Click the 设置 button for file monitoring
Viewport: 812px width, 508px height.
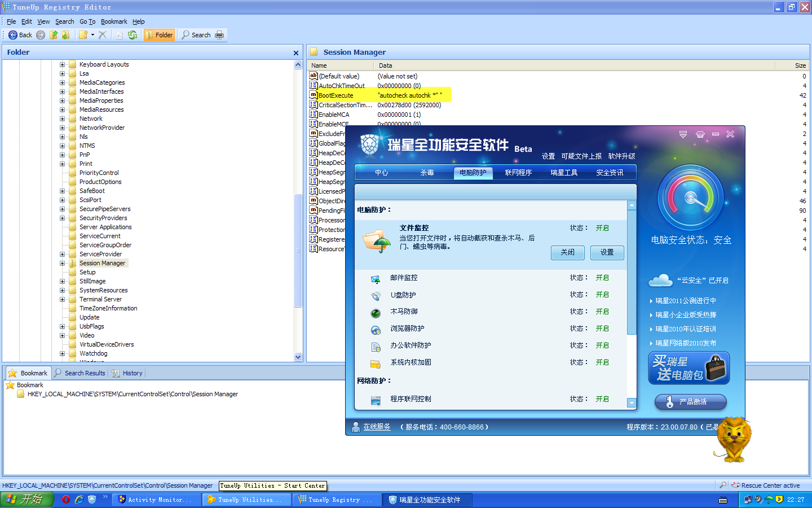coord(607,252)
